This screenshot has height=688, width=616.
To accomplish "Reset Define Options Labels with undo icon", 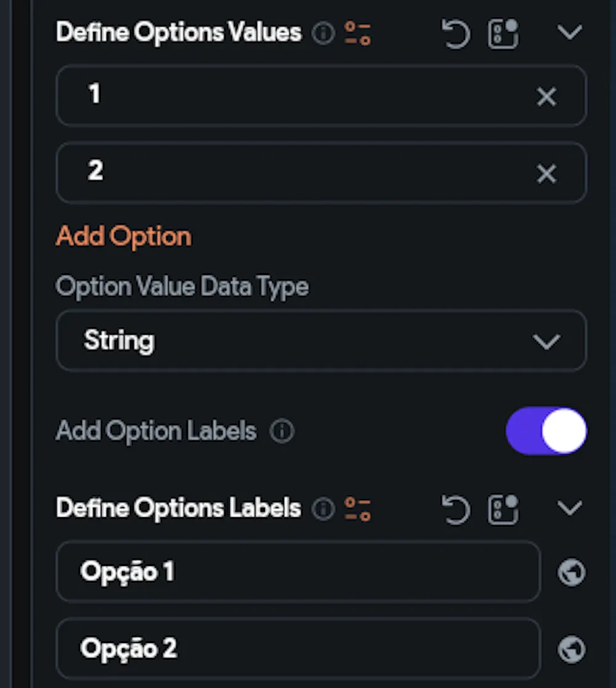I will tap(456, 509).
